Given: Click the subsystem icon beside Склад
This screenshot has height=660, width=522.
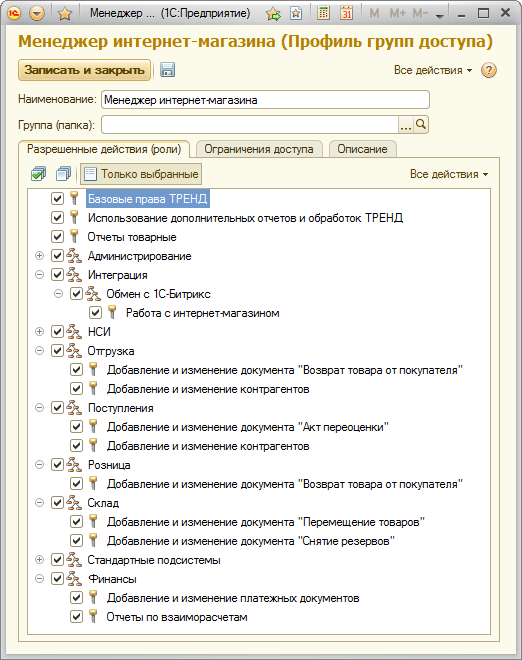Looking at the screenshot, I should 74,503.
